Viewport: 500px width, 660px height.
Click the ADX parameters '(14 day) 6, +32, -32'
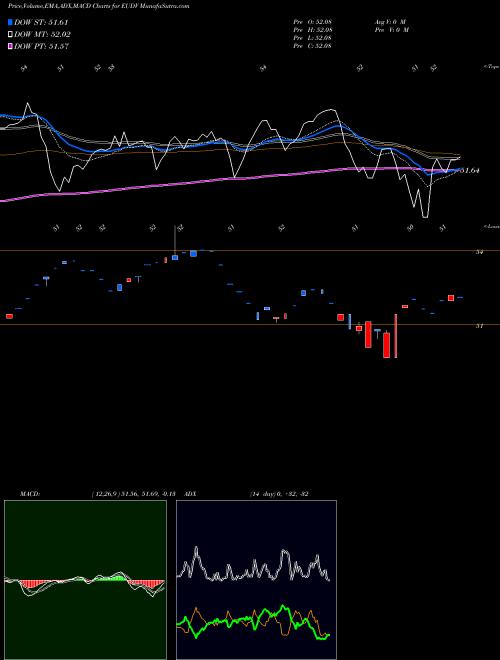click(x=279, y=494)
